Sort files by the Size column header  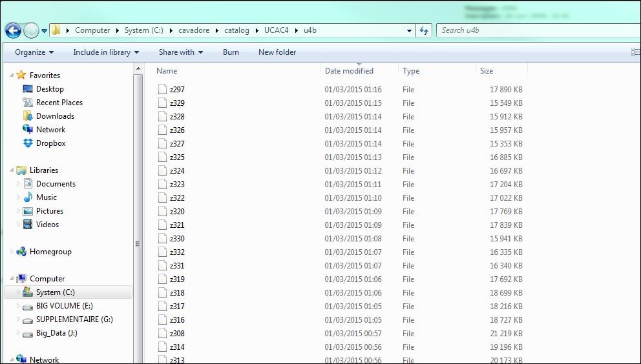click(487, 71)
